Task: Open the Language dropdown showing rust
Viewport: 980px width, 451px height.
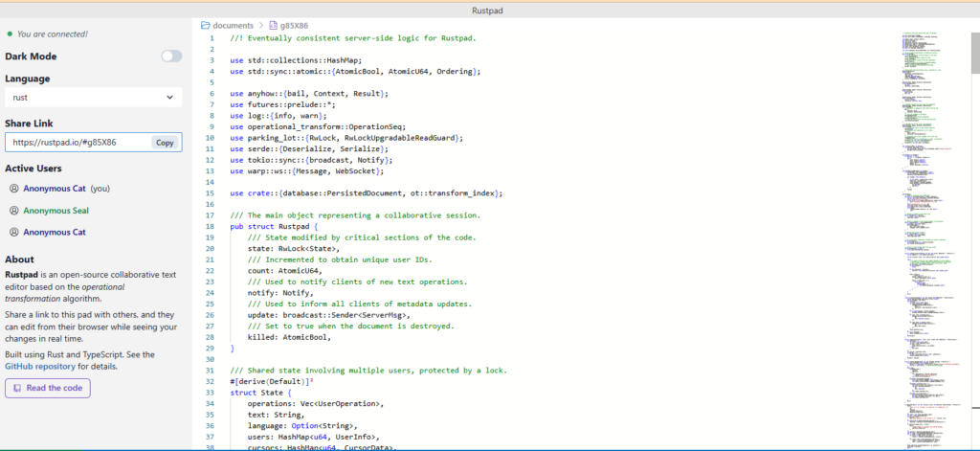Action: pos(93,98)
